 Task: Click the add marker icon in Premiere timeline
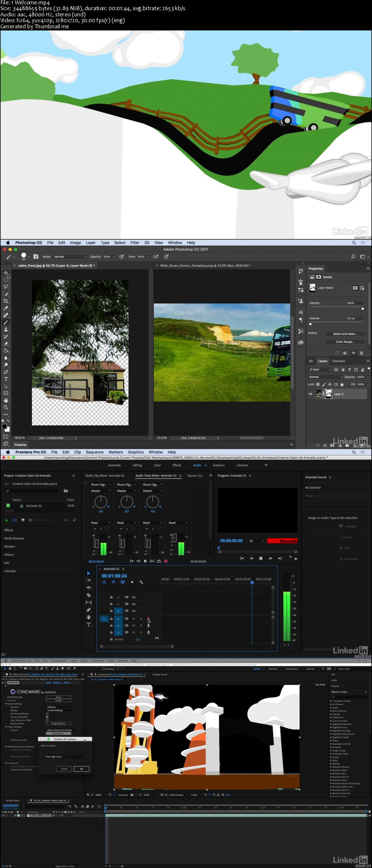(132, 582)
